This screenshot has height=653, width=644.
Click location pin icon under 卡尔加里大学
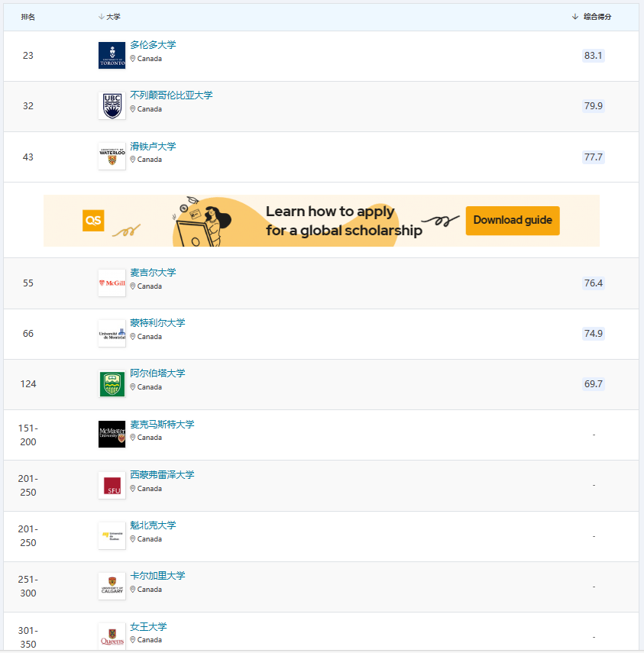click(x=132, y=590)
